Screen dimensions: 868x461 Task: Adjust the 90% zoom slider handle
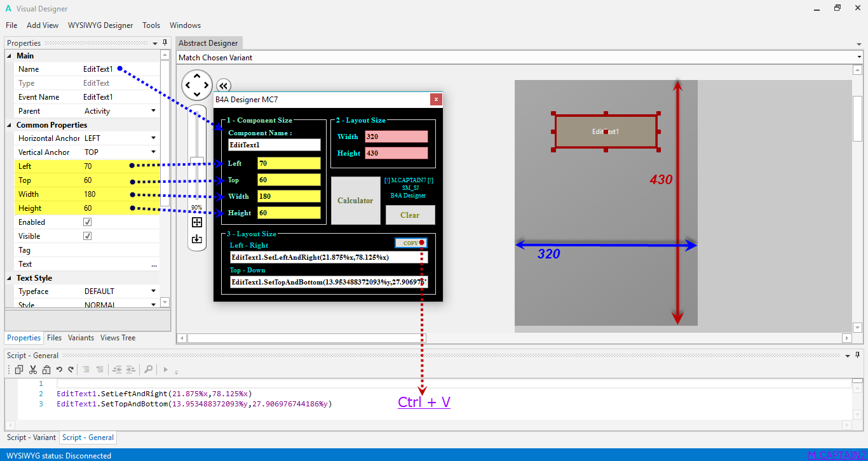tap(197, 161)
